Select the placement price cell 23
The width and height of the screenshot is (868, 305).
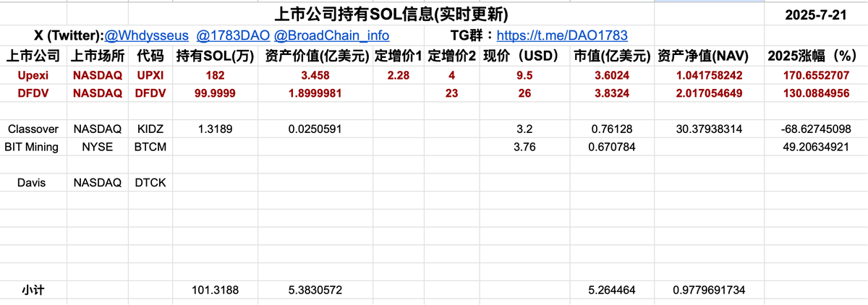click(x=451, y=93)
